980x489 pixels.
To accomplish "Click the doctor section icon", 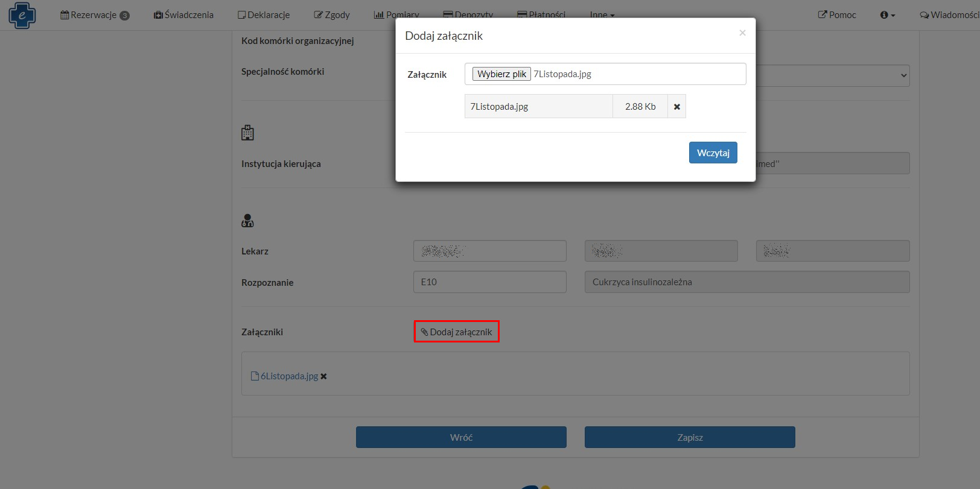I will (247, 221).
